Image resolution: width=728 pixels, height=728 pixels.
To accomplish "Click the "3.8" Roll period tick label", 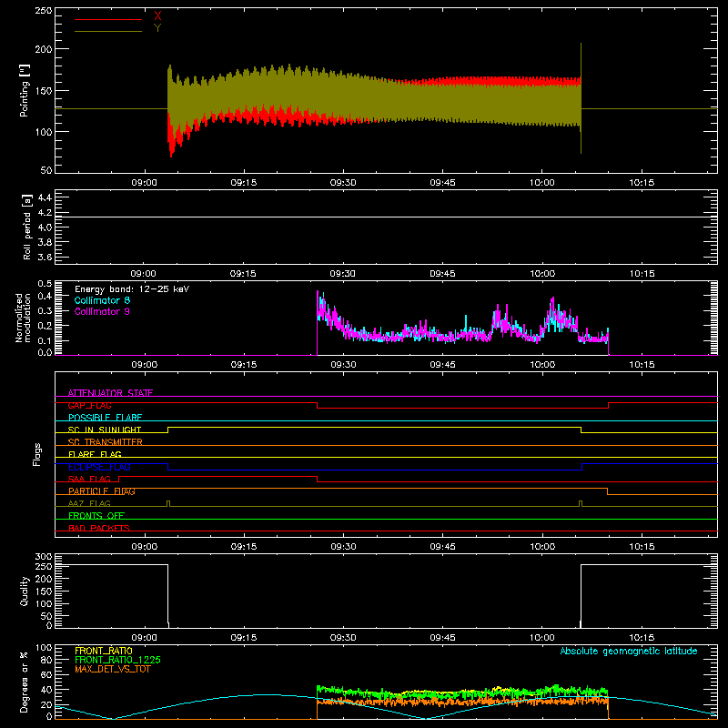I will pyautogui.click(x=45, y=242).
